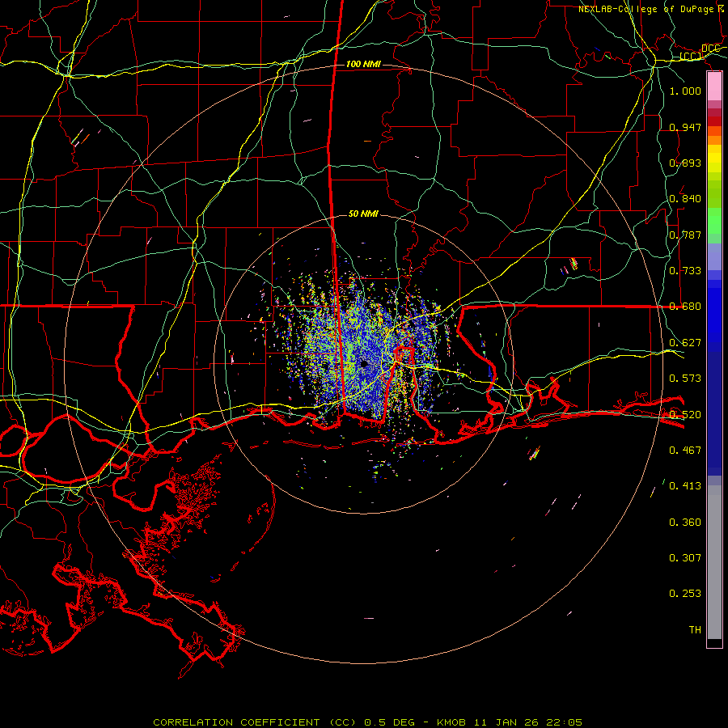Screen dimensions: 728x728
Task: Click the pink swatch atop the color scale
Action: pyautogui.click(x=714, y=87)
